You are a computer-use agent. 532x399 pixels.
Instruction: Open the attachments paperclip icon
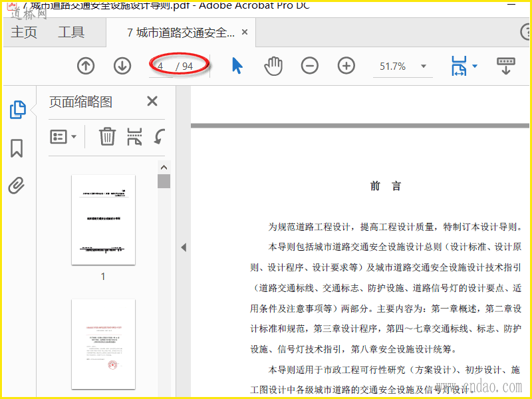coord(17,186)
